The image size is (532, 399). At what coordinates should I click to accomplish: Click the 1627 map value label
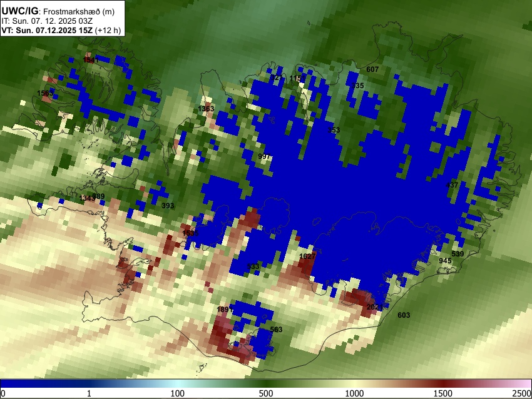(x=307, y=256)
